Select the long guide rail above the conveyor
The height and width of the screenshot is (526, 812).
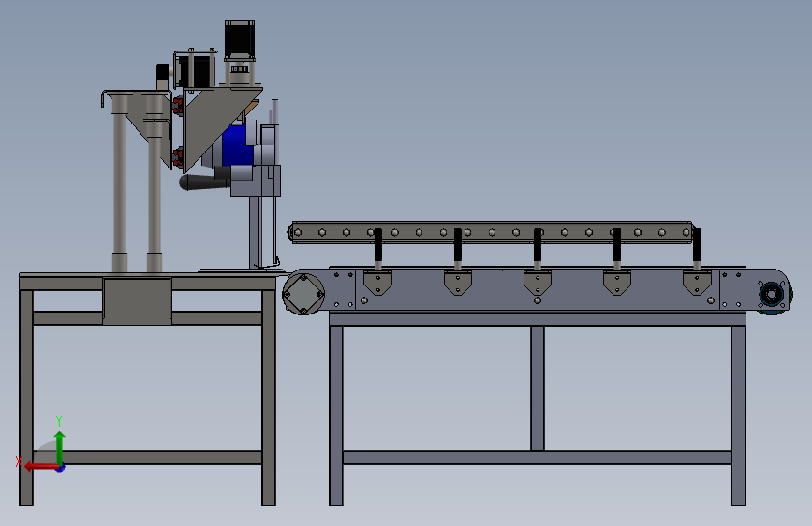[x=491, y=232]
